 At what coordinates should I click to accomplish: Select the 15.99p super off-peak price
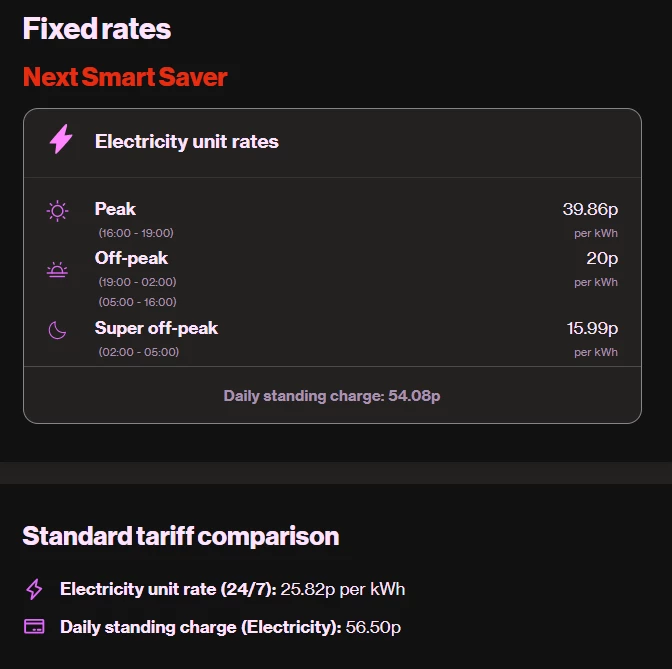coord(592,328)
